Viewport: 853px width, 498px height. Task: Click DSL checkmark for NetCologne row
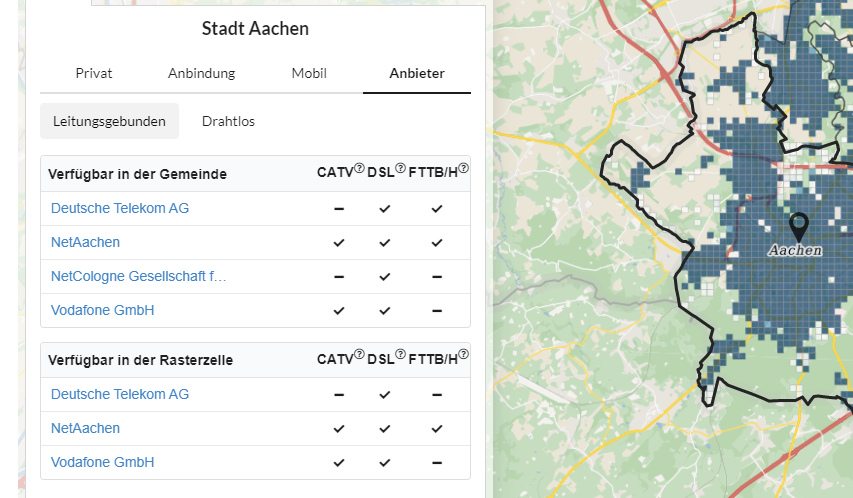point(385,276)
